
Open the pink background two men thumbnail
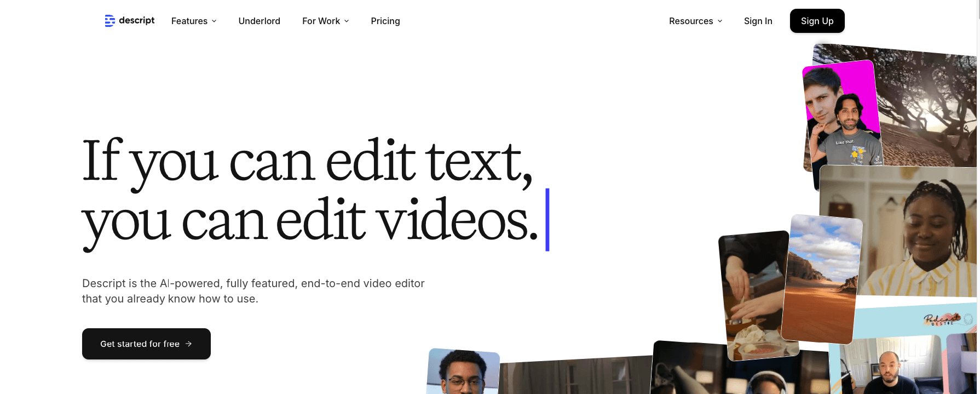tap(841, 114)
